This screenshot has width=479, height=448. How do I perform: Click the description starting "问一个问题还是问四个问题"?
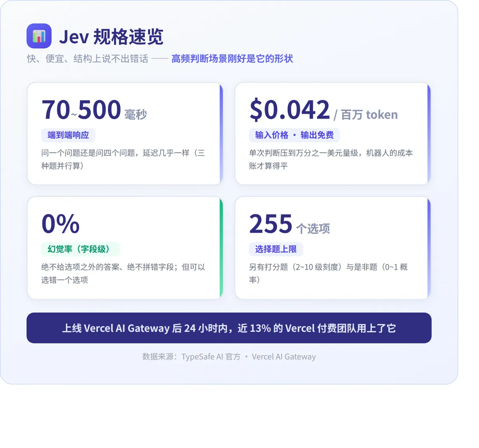[x=123, y=159]
